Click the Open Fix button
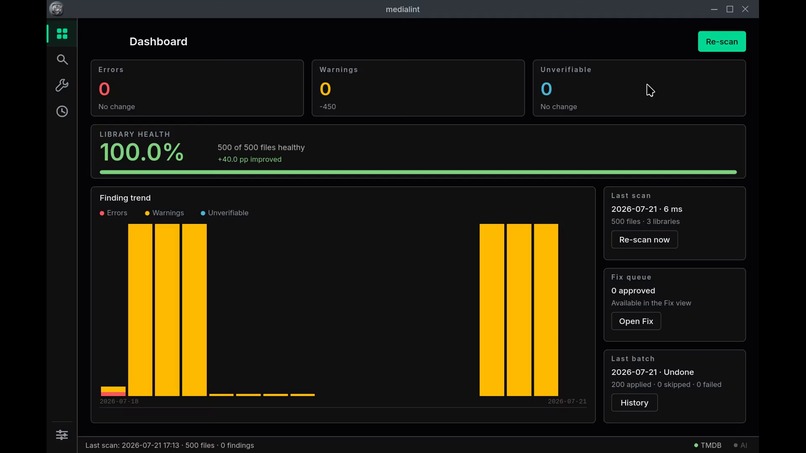The width and height of the screenshot is (806, 453). tap(636, 321)
